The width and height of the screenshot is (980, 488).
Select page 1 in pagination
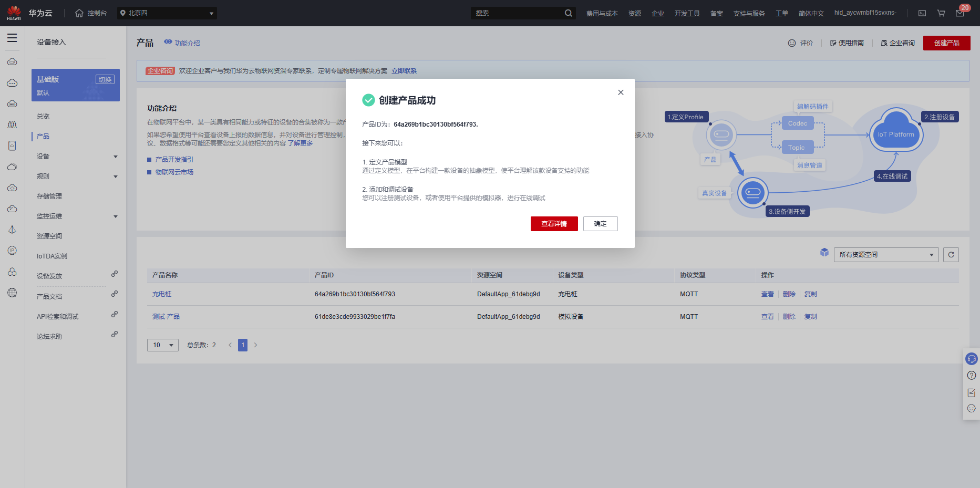pyautogui.click(x=243, y=345)
